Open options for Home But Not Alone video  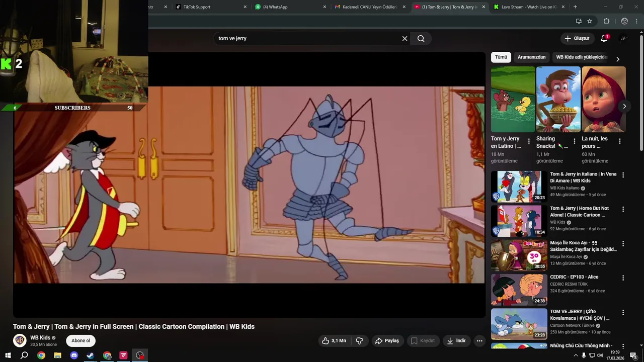[623, 209]
